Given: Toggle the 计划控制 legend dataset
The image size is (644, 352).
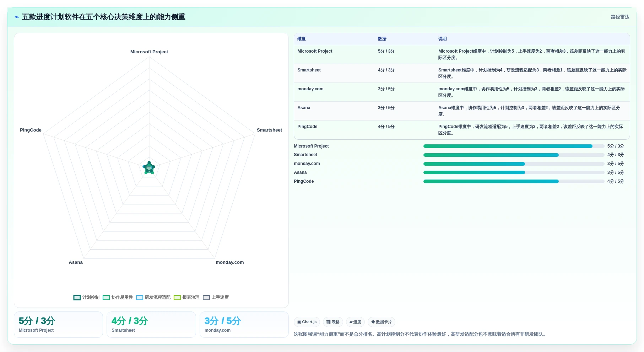Looking at the screenshot, I should 86,298.
